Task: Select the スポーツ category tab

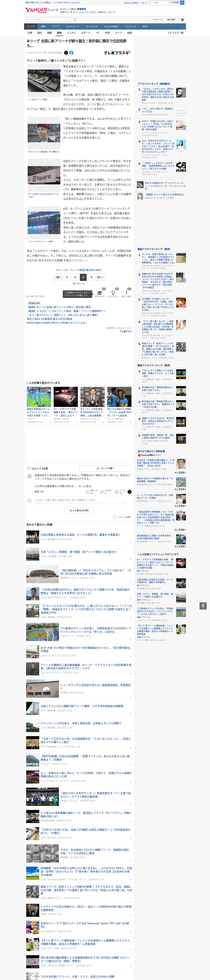Action: pos(86,33)
